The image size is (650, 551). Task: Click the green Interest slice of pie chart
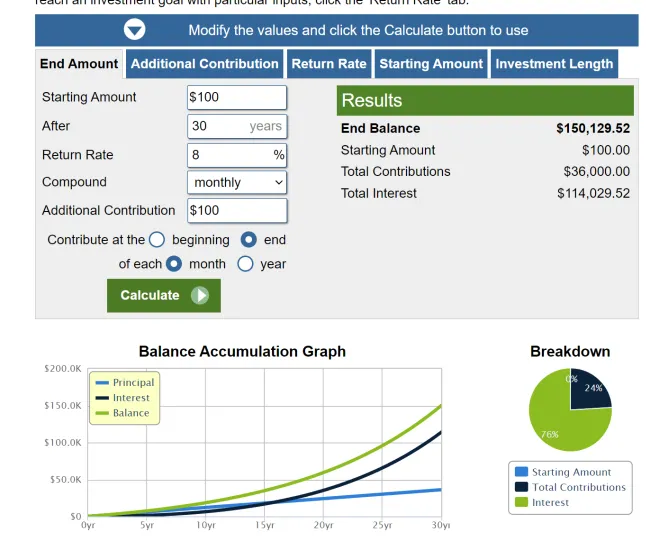pos(558,420)
